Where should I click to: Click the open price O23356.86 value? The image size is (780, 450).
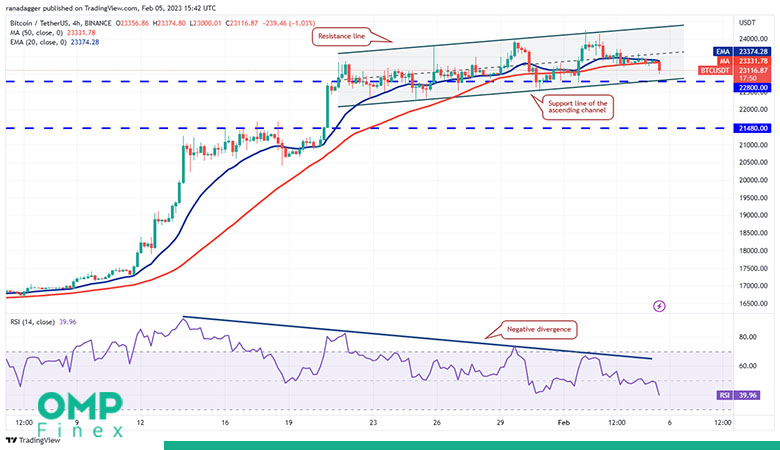coord(132,23)
